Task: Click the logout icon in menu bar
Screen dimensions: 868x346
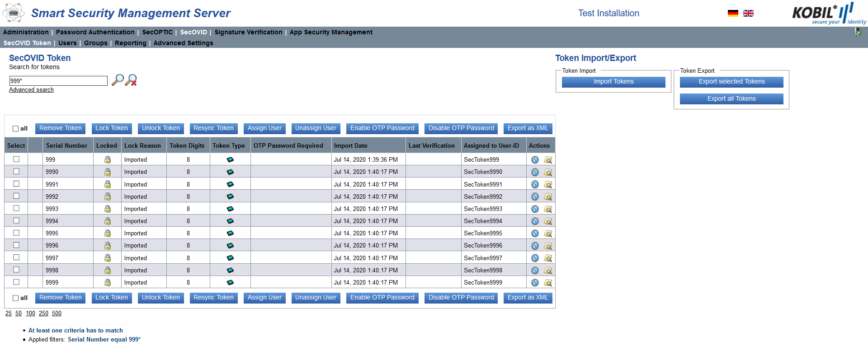Action: (858, 32)
